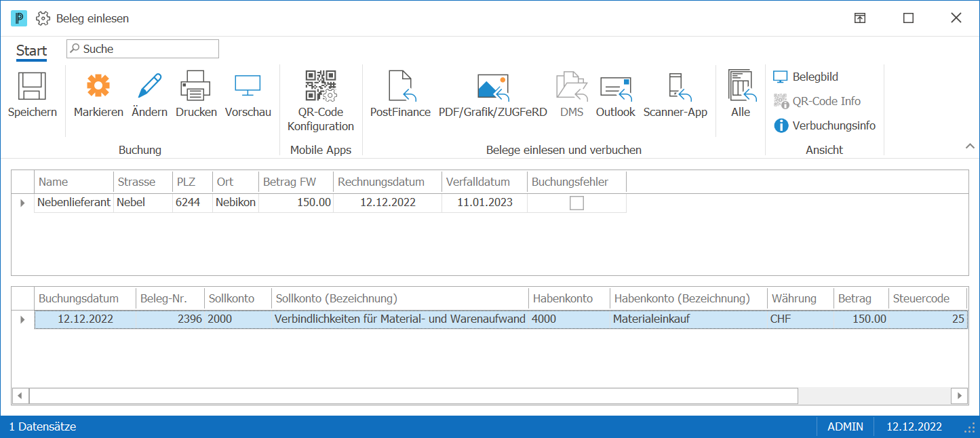Select the 11.01.2023 due date cell
The image size is (980, 438).
coord(484,203)
